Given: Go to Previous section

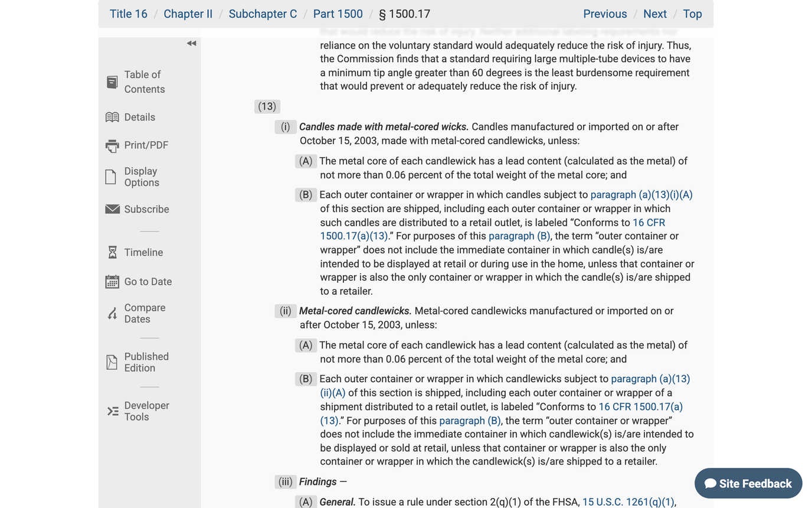Looking at the screenshot, I should click(x=605, y=14).
